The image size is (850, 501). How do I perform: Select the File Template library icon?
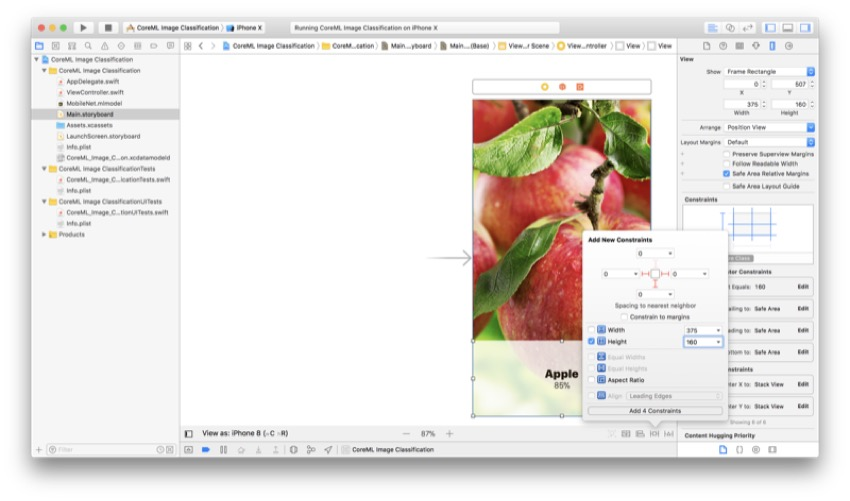pos(723,449)
